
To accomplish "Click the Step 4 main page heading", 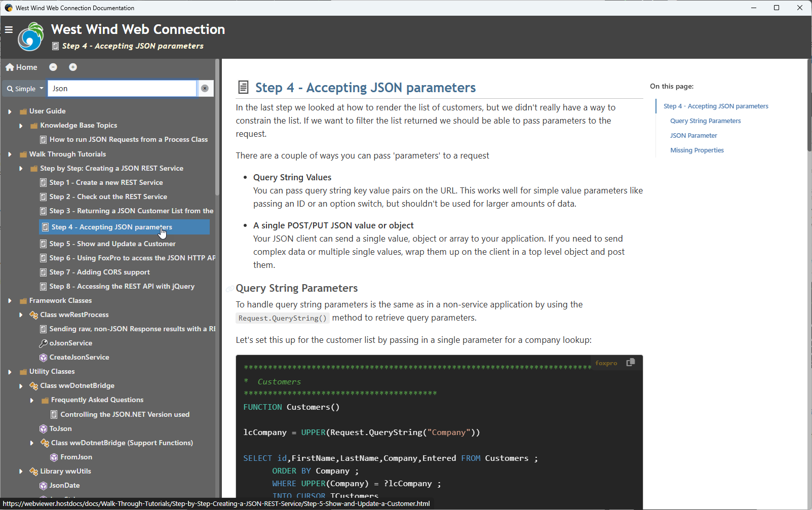I will coord(365,88).
